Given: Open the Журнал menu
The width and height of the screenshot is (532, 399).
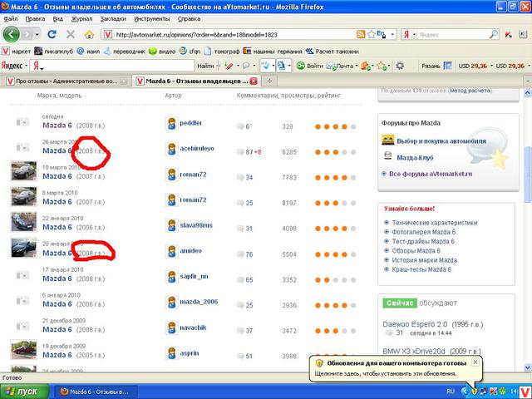Looking at the screenshot, I should click(81, 19).
